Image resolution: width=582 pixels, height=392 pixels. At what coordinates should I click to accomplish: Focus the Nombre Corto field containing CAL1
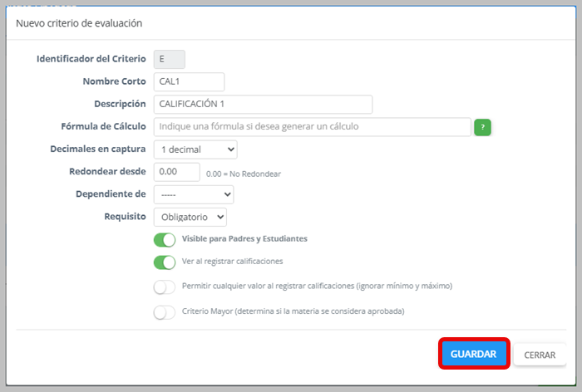(x=189, y=81)
